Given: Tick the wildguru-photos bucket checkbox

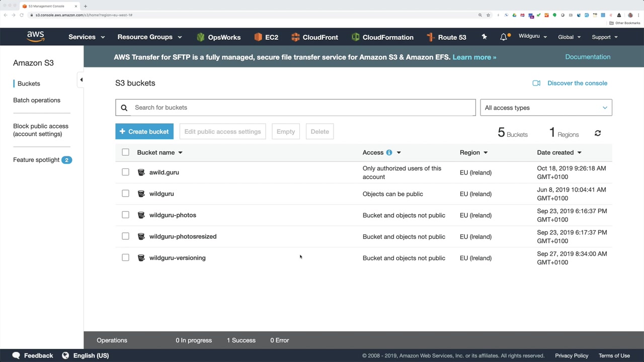Looking at the screenshot, I should pyautogui.click(x=125, y=215).
